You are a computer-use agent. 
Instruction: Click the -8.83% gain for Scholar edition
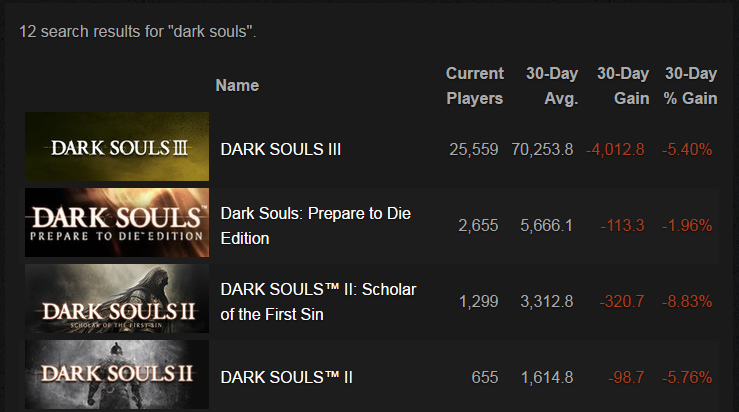click(x=687, y=301)
